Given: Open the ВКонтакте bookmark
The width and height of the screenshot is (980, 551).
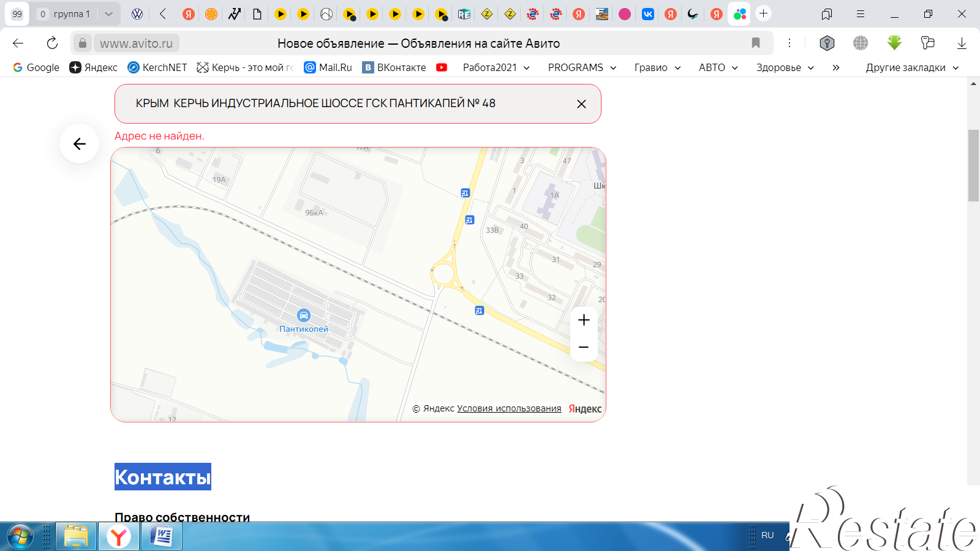Looking at the screenshot, I should (x=394, y=67).
